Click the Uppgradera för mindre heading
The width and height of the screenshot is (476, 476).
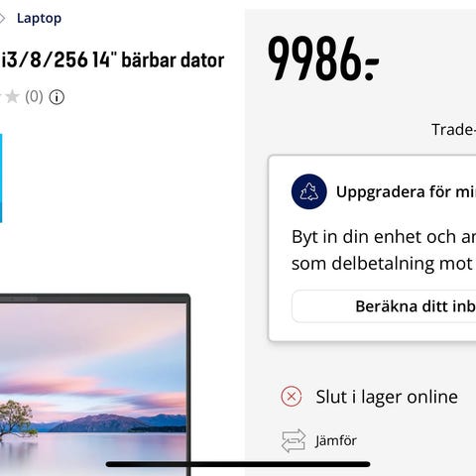tap(406, 191)
